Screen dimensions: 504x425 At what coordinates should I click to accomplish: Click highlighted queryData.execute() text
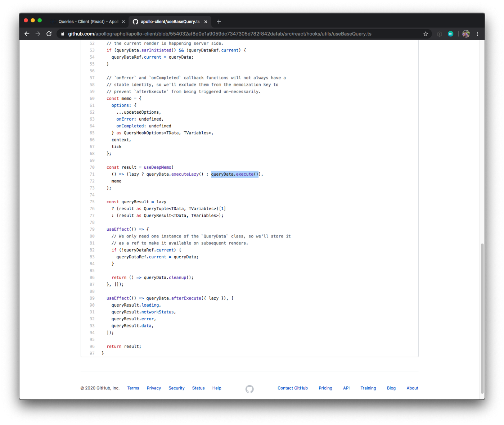click(x=235, y=174)
